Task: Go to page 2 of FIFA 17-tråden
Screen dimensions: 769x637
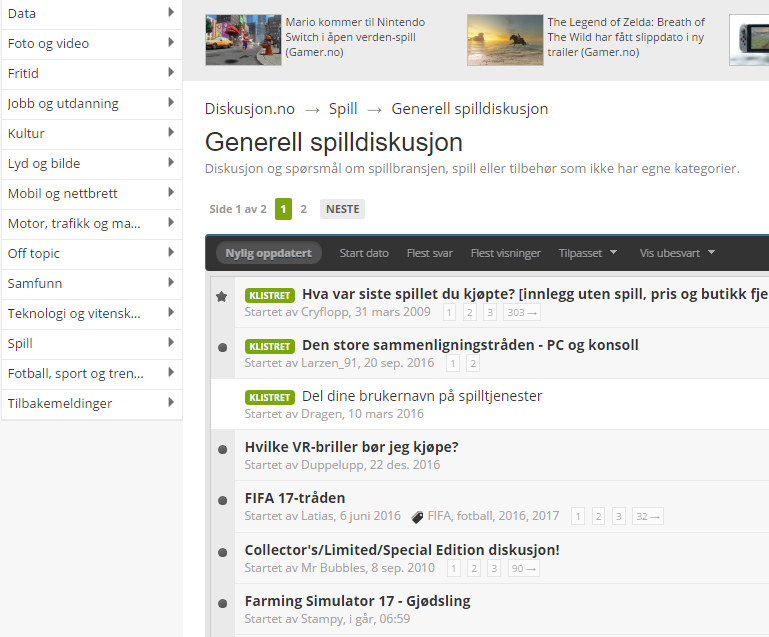Action: 598,516
